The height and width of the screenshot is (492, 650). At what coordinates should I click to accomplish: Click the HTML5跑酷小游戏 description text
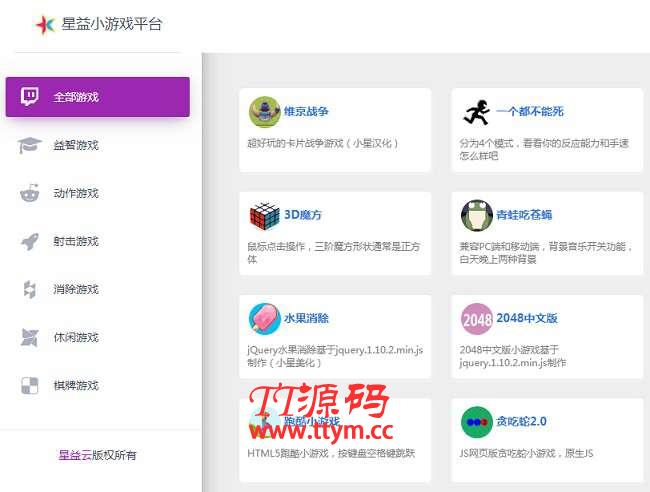(x=331, y=453)
